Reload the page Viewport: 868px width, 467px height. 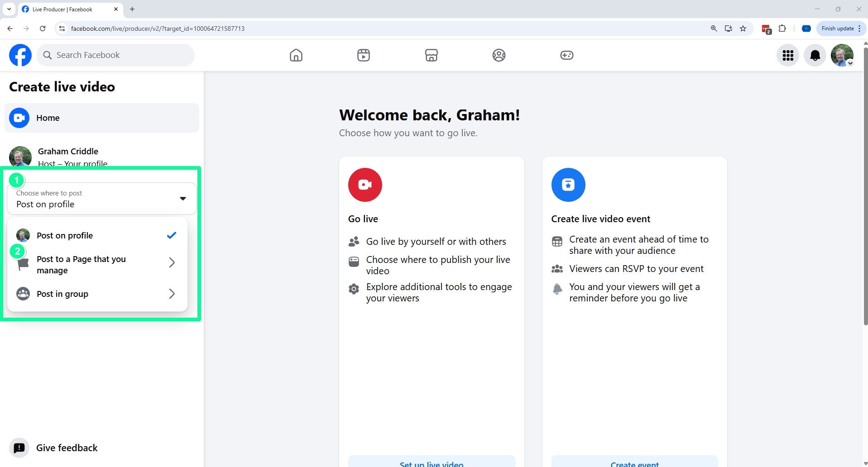coord(43,29)
